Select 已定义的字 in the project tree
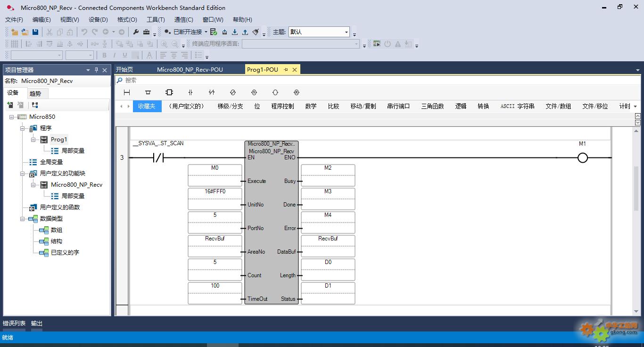 tap(65, 253)
